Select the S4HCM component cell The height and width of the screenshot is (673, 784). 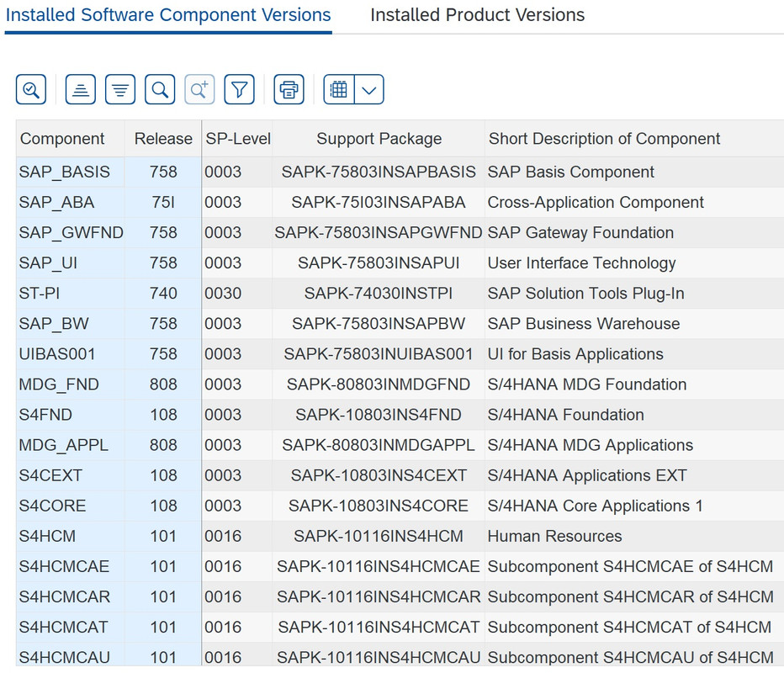[x=71, y=536]
